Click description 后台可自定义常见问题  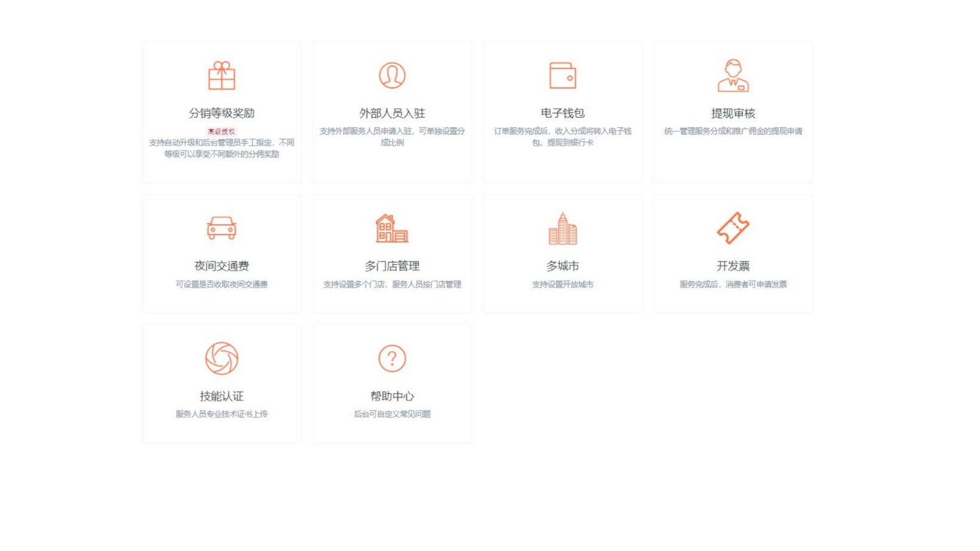[x=392, y=414]
